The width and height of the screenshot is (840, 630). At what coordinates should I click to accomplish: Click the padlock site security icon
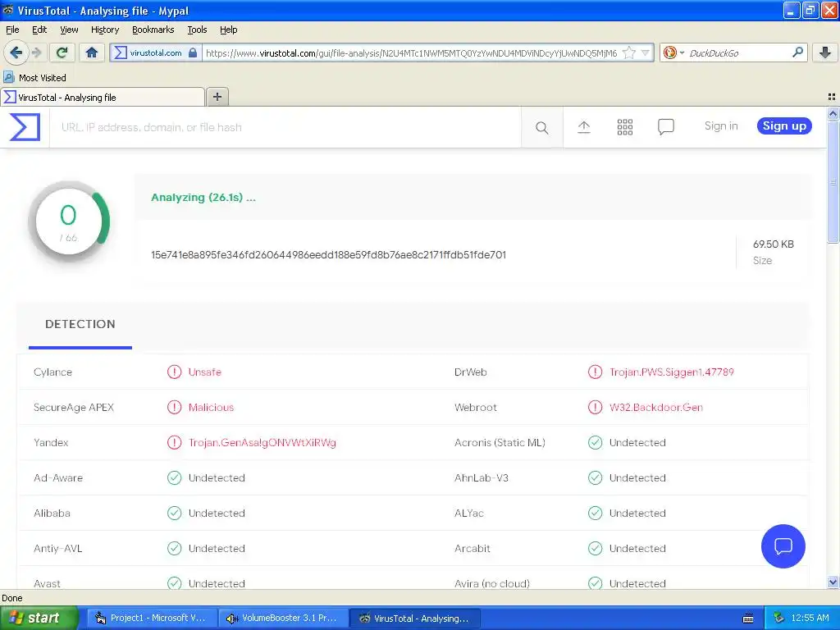tap(193, 52)
